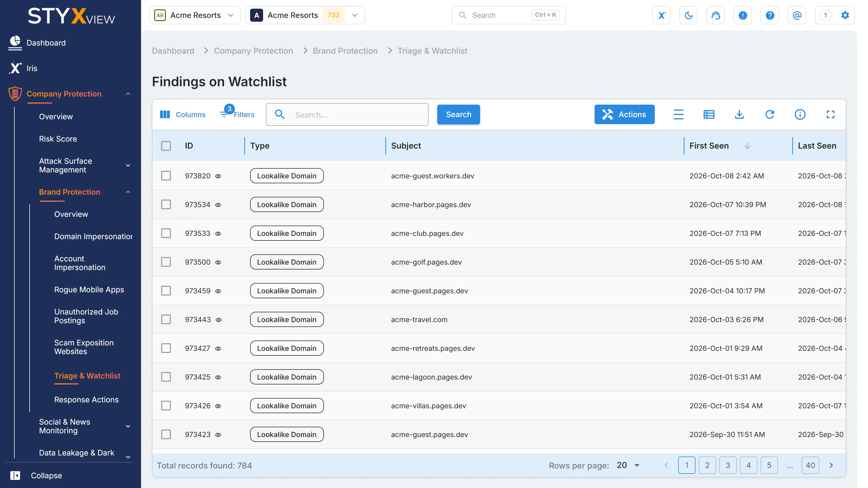Viewport: 868px width, 488px height.
Task: Toggle dark mode moon icon
Action: pos(688,15)
